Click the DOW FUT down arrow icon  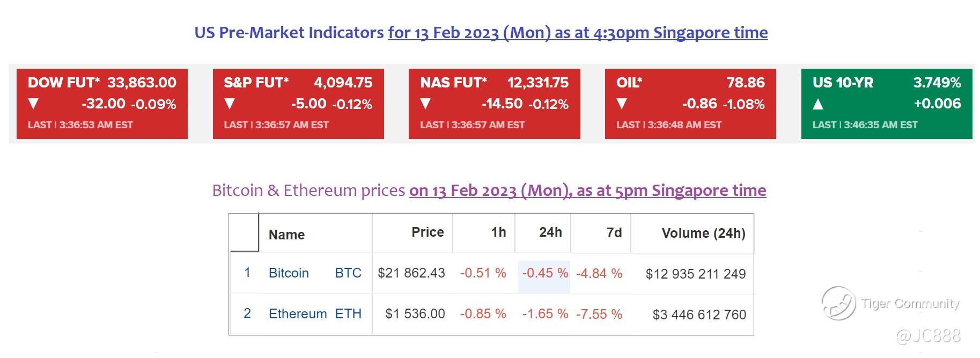click(33, 104)
